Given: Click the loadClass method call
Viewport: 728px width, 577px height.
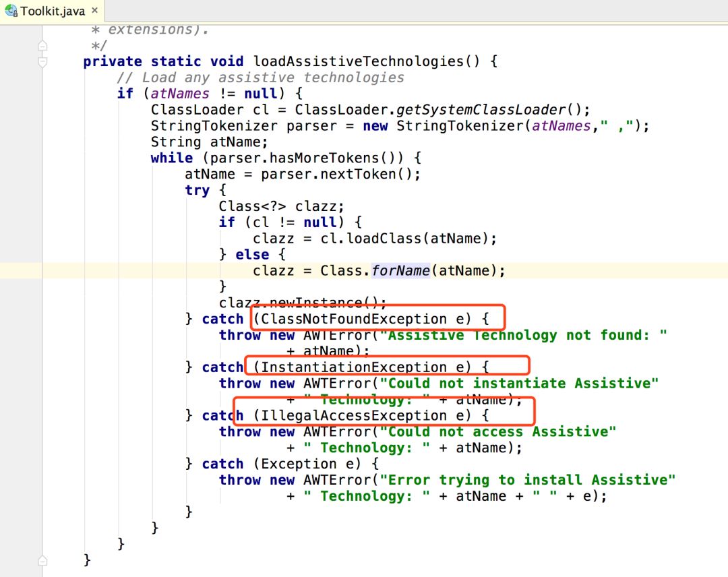Looking at the screenshot, I should tap(384, 239).
